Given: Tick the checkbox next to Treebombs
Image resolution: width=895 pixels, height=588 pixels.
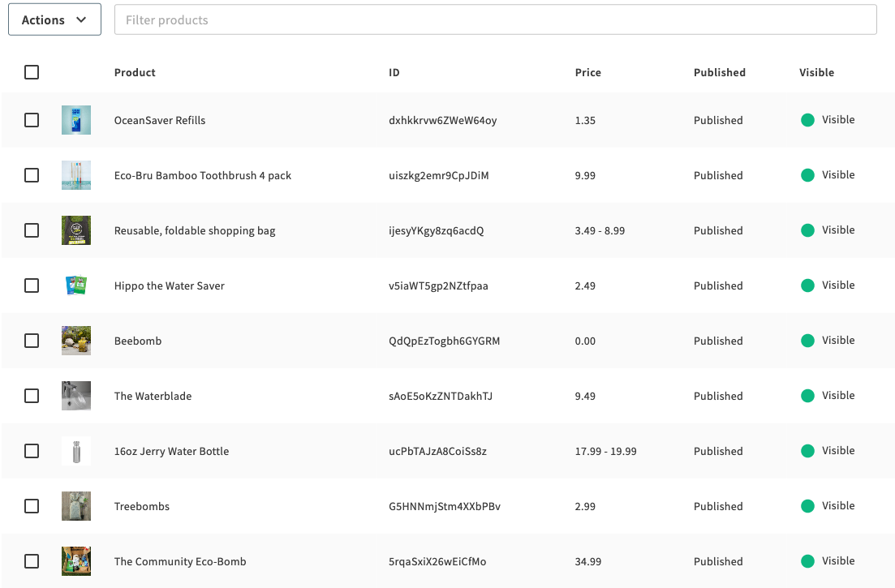Looking at the screenshot, I should click(32, 506).
